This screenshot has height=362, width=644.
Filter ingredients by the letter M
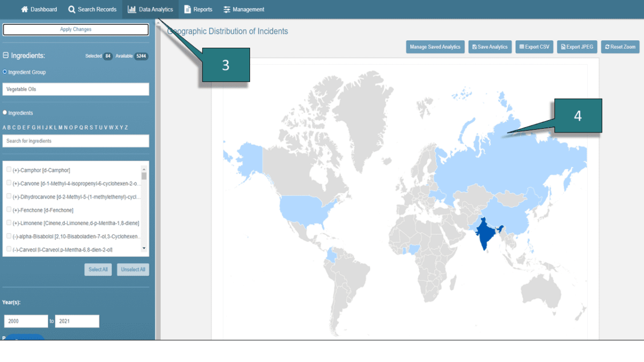[x=60, y=127]
